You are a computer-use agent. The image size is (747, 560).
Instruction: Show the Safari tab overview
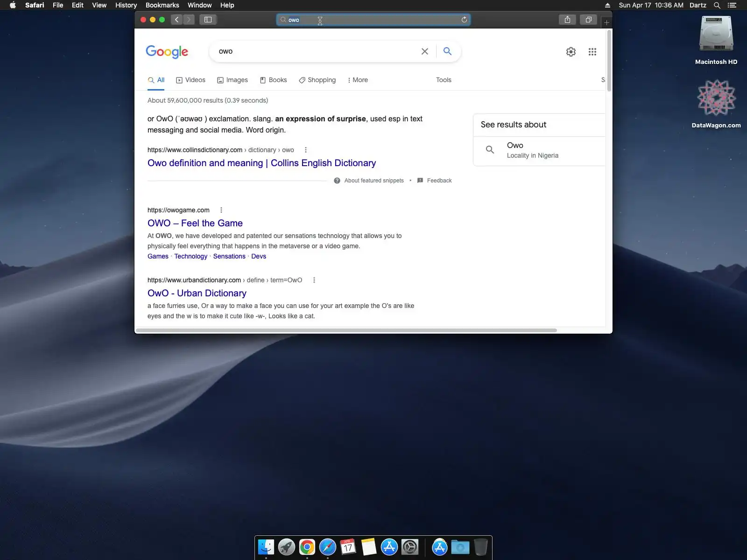coord(588,20)
